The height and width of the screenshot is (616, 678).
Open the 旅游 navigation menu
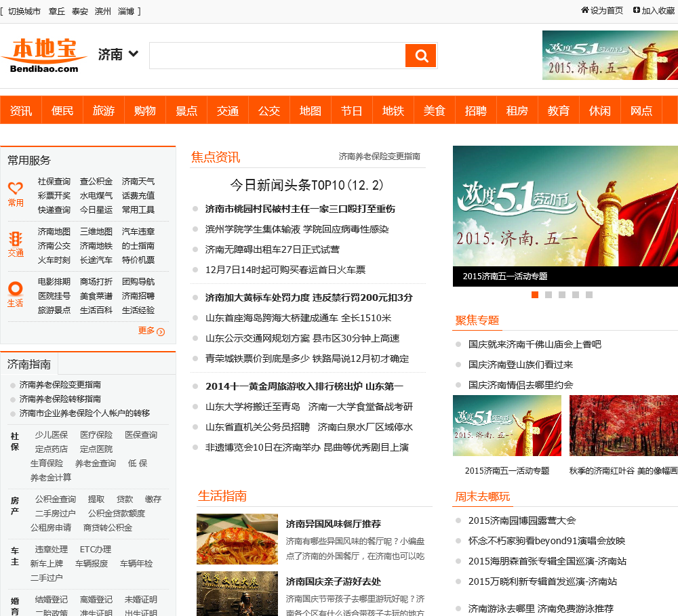point(104,110)
